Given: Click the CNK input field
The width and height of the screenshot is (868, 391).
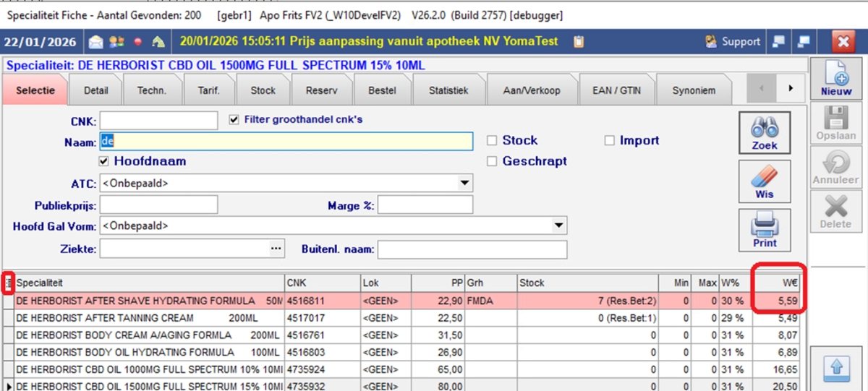Looking at the screenshot, I should [158, 120].
